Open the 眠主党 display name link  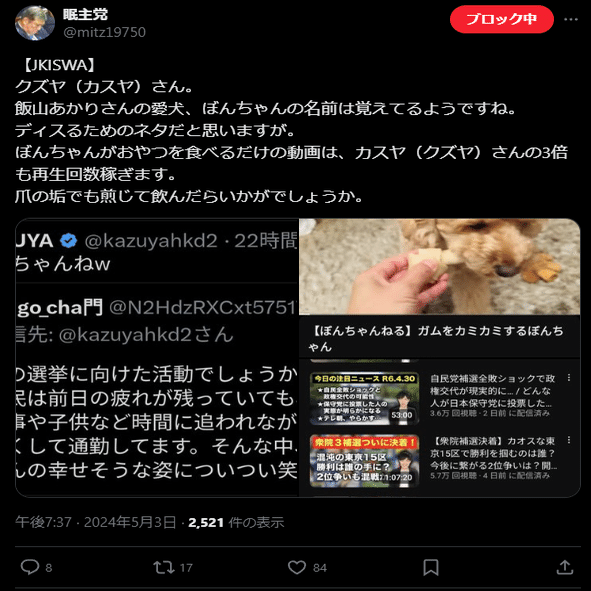point(86,15)
